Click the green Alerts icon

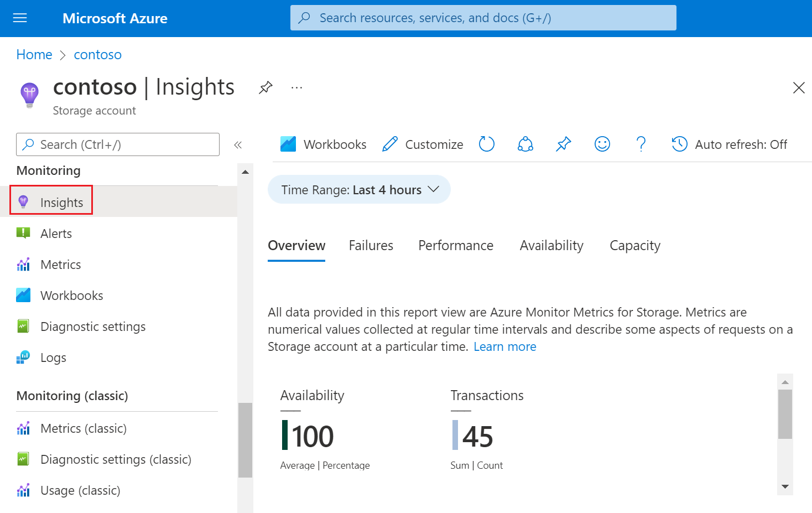(x=23, y=233)
